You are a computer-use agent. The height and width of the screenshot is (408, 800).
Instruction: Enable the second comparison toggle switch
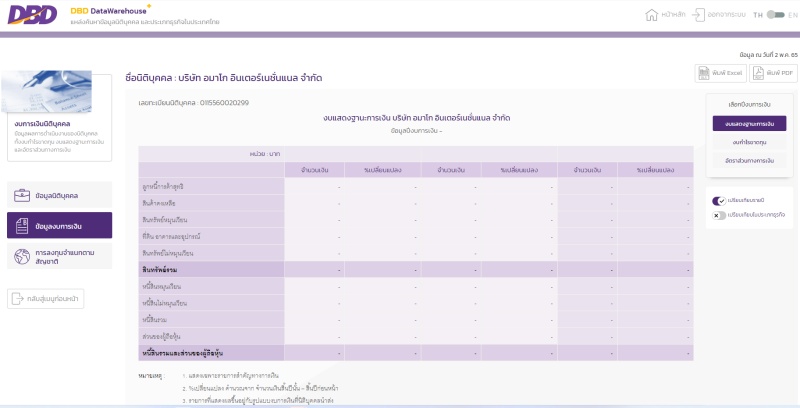(718, 215)
